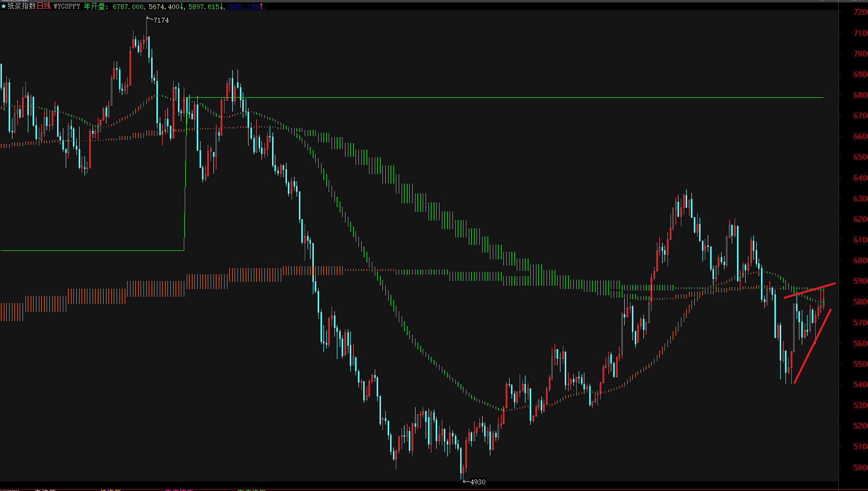Image resolution: width=868 pixels, height=491 pixels.
Task: Select the lower steep red trend line
Action: (x=812, y=346)
